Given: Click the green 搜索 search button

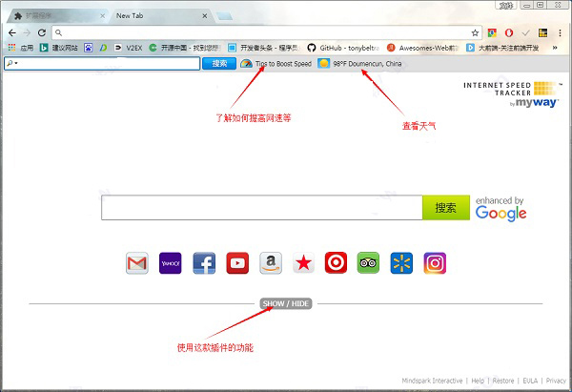Looking at the screenshot, I should coord(446,208).
